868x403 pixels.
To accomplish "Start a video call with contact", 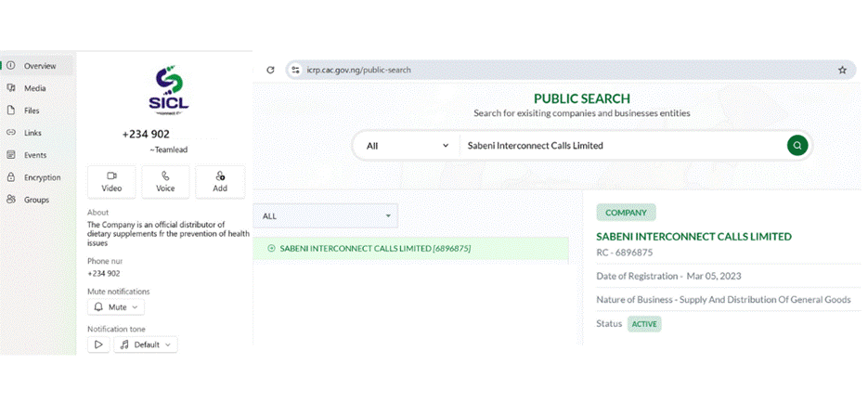I will (x=111, y=181).
